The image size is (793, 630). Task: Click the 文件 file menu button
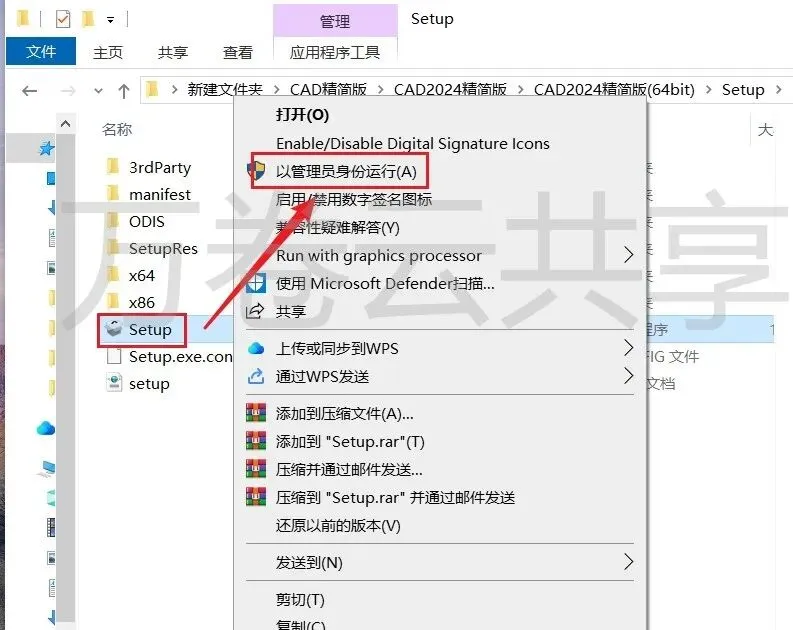(x=41, y=51)
